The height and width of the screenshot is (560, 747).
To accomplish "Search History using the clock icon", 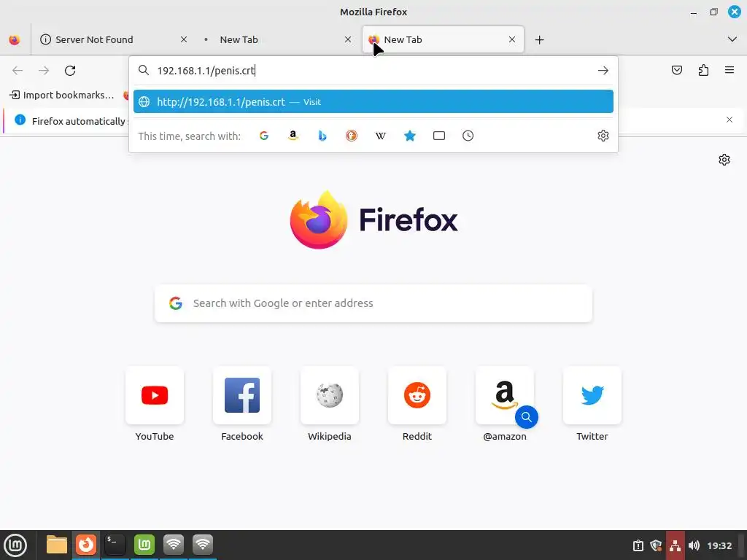I will 468,136.
